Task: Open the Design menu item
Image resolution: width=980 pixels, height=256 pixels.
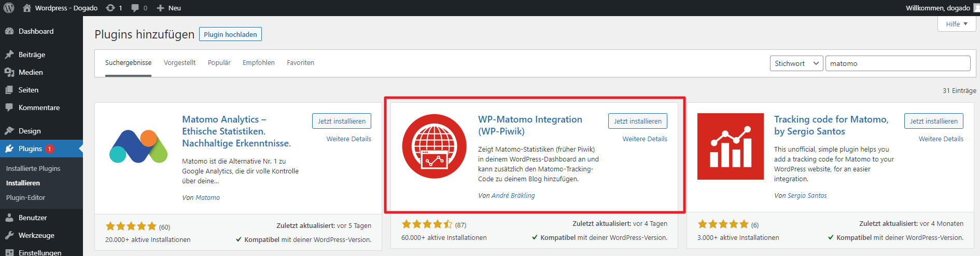Action: (x=41, y=131)
